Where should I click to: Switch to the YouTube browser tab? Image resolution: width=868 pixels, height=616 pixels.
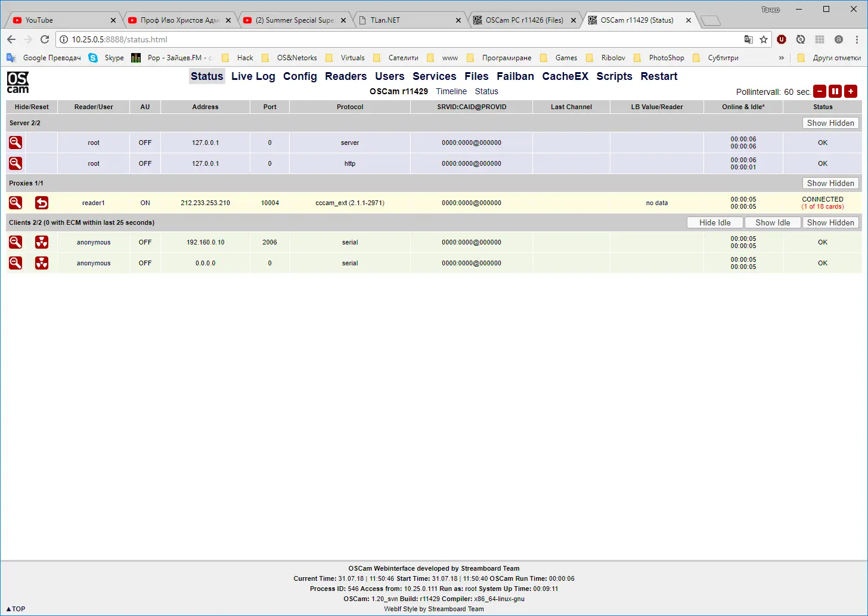tap(63, 20)
